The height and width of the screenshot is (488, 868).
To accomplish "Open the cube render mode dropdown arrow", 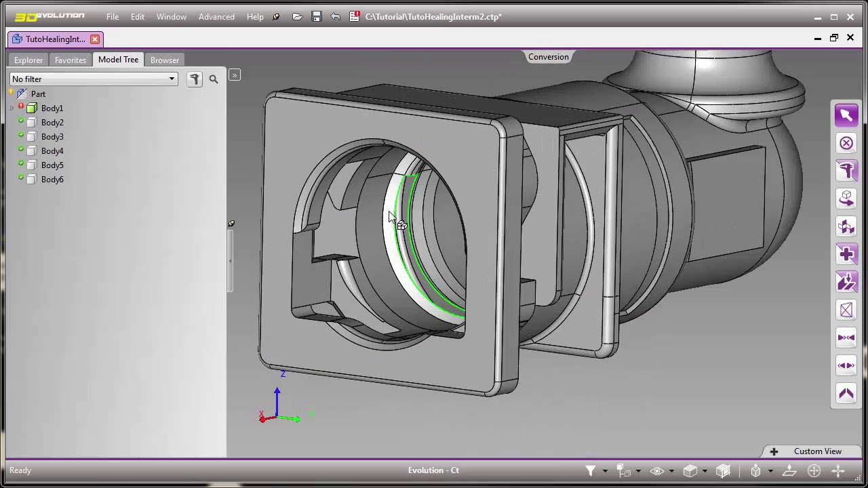I will [705, 471].
